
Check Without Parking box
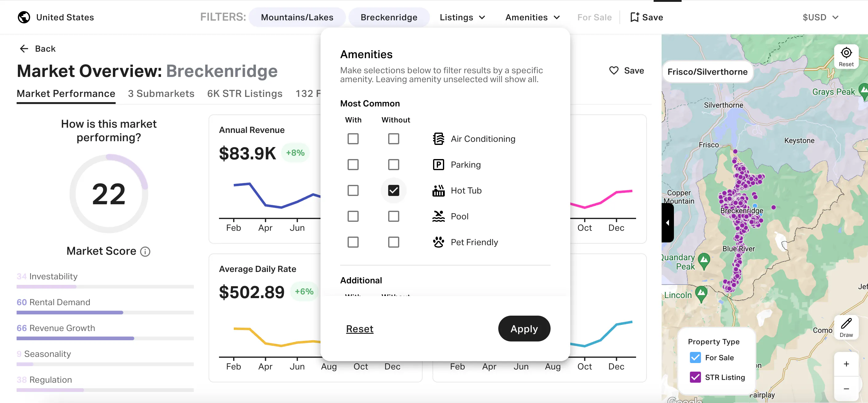pos(393,165)
